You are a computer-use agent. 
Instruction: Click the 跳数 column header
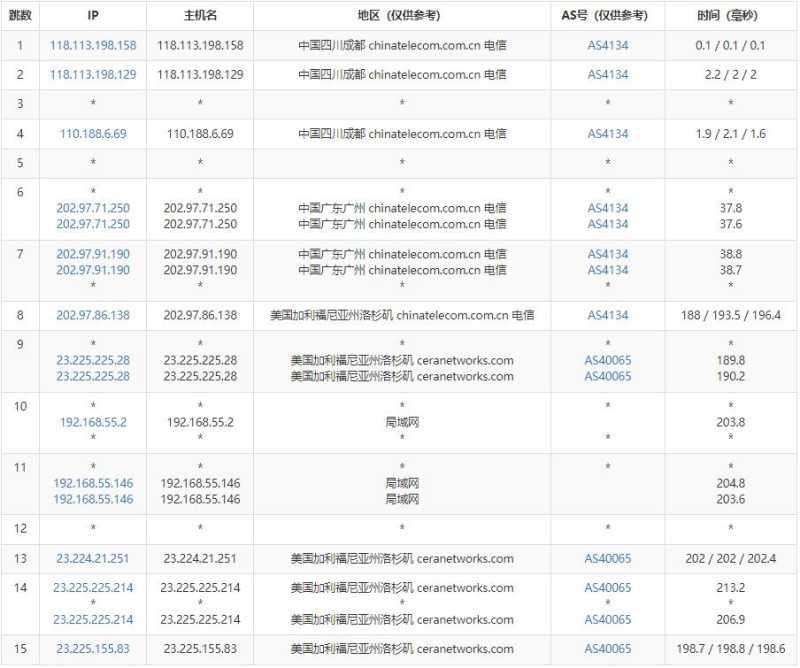[x=20, y=15]
